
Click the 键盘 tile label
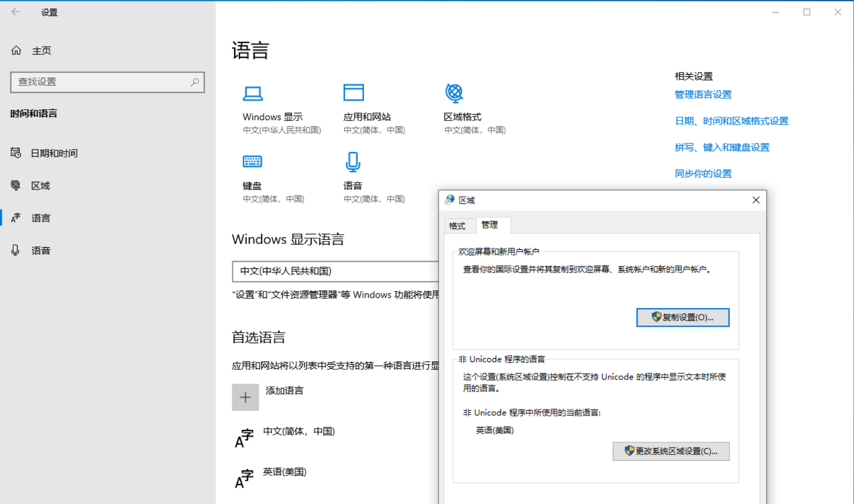click(252, 186)
